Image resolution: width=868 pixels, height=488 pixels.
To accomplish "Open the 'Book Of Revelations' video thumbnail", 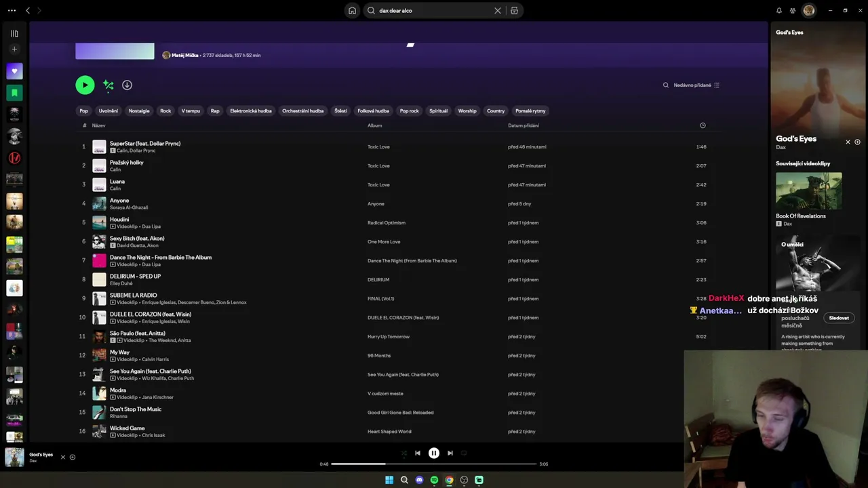I will click(809, 191).
